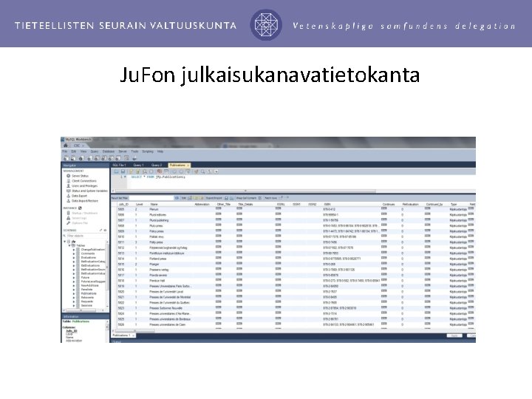The image size is (532, 399).
Task: Click the refresh icon next to Result Set Filter
Action: (x=177, y=198)
